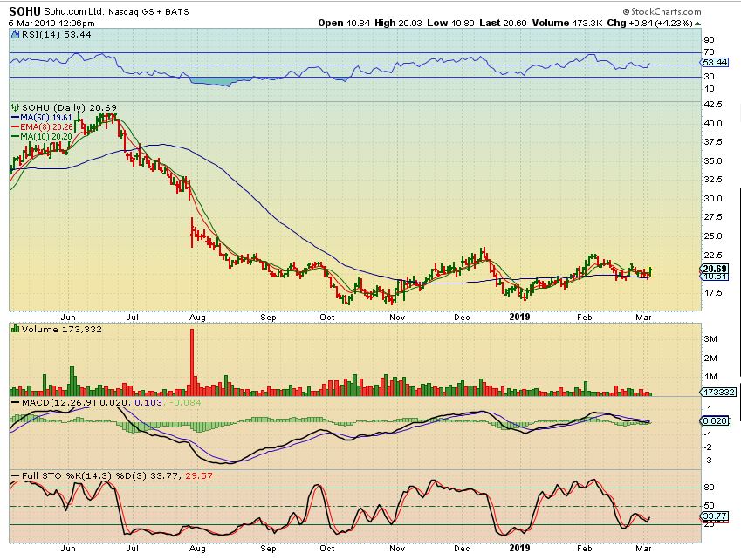Click the RSI(14) legend line icon
741x560 pixels.
(14, 33)
